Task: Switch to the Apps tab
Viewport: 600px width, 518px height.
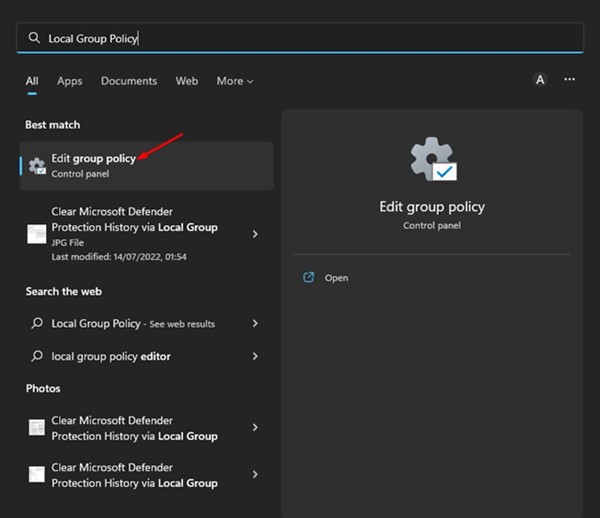Action: click(70, 81)
